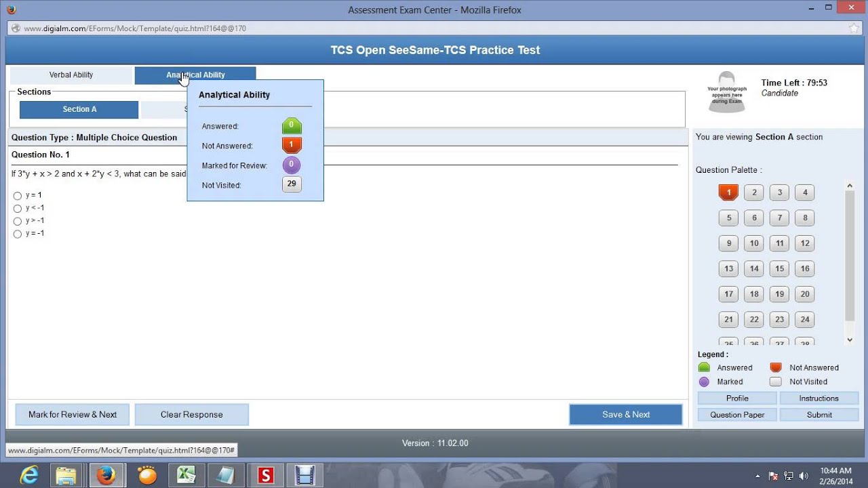This screenshot has width=868, height=488.
Task: Select the Section A tab
Action: click(79, 110)
